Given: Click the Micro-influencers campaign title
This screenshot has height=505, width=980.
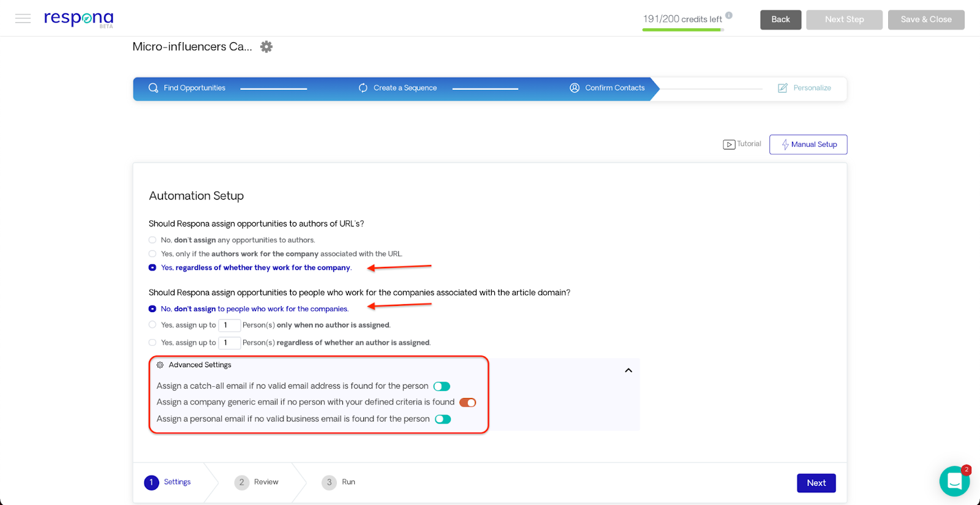Looking at the screenshot, I should tap(192, 47).
